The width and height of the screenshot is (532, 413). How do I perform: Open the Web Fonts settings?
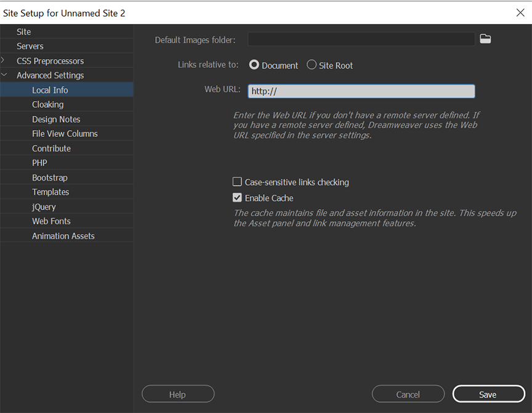point(51,221)
